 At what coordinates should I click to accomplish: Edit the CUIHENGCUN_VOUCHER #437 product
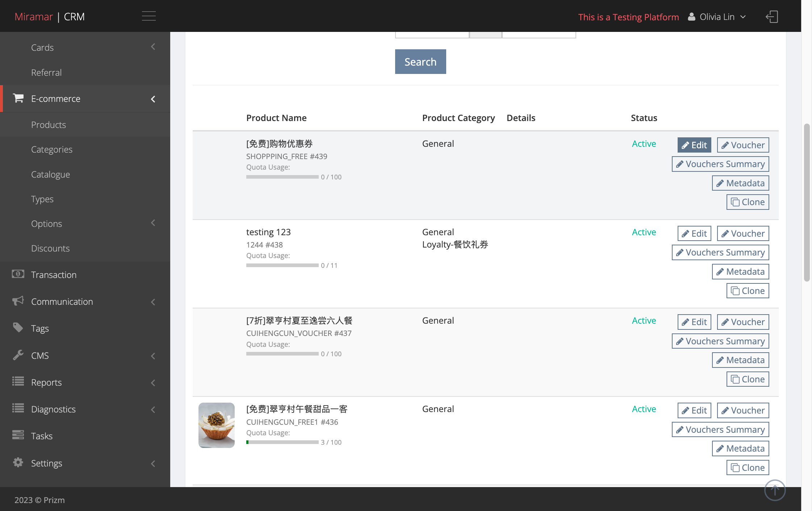(694, 322)
